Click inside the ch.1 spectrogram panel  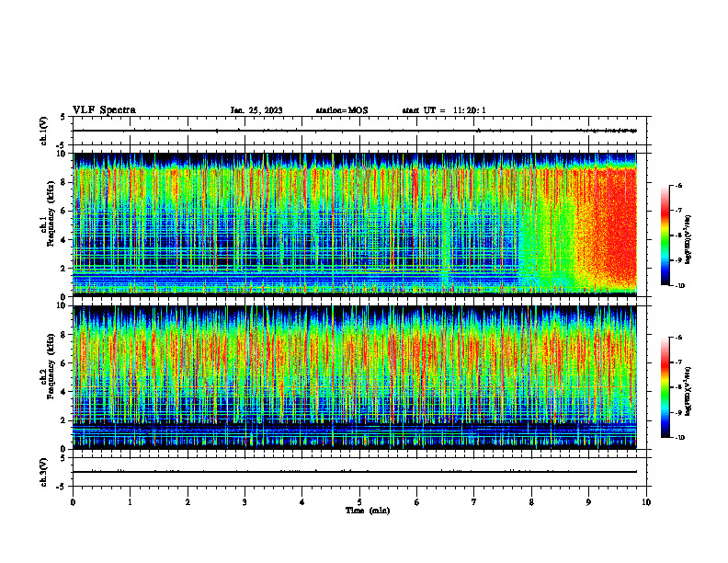click(x=355, y=224)
